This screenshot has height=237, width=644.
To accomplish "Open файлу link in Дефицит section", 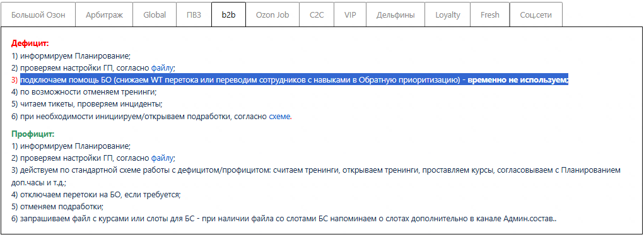I will coord(162,68).
